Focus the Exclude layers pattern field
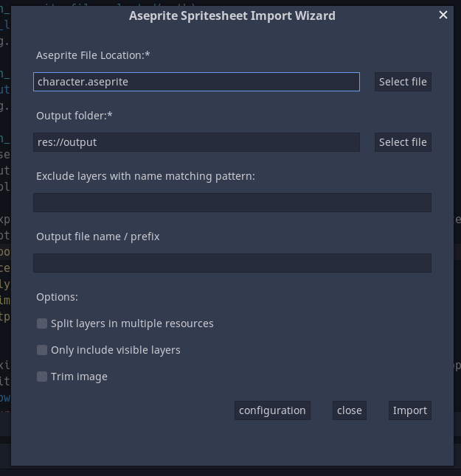461x476 pixels. coord(232,203)
